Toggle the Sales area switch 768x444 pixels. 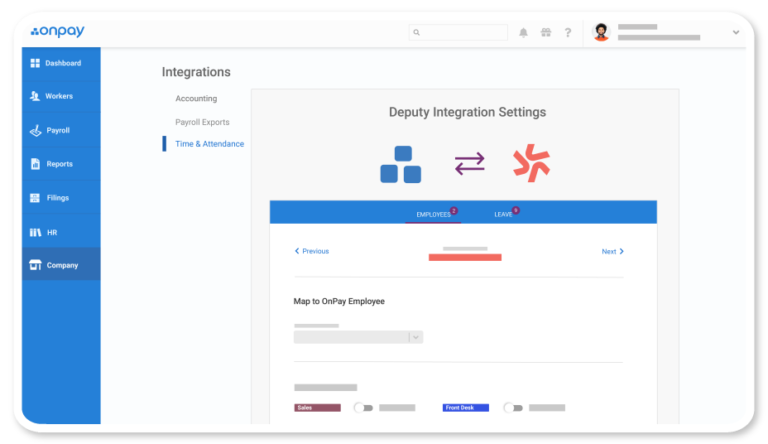(x=363, y=408)
